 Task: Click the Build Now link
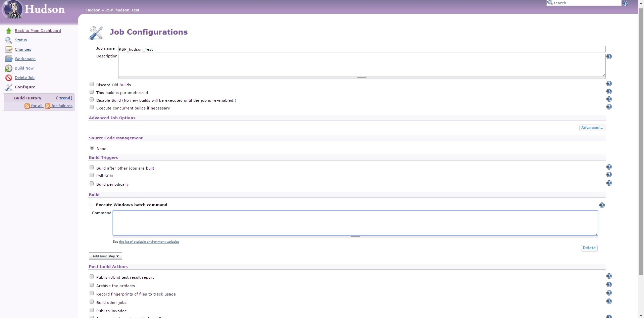coord(24,68)
